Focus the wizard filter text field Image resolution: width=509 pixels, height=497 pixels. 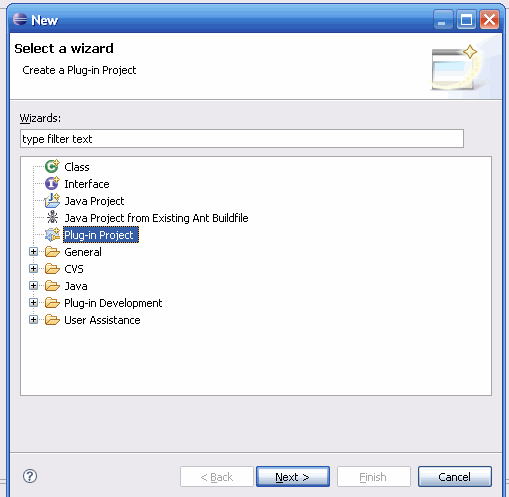point(242,139)
